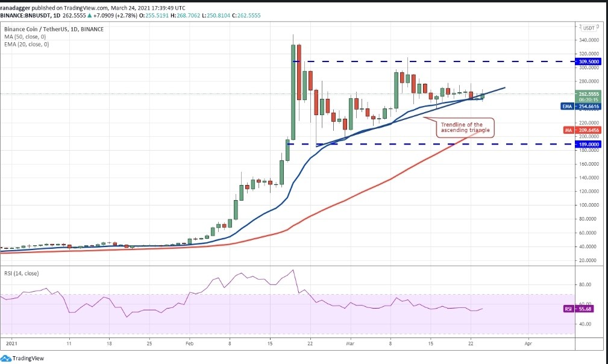Image resolution: width=608 pixels, height=364 pixels.
Task: Click the red MA 209.6456 axis label
Action: pos(581,130)
